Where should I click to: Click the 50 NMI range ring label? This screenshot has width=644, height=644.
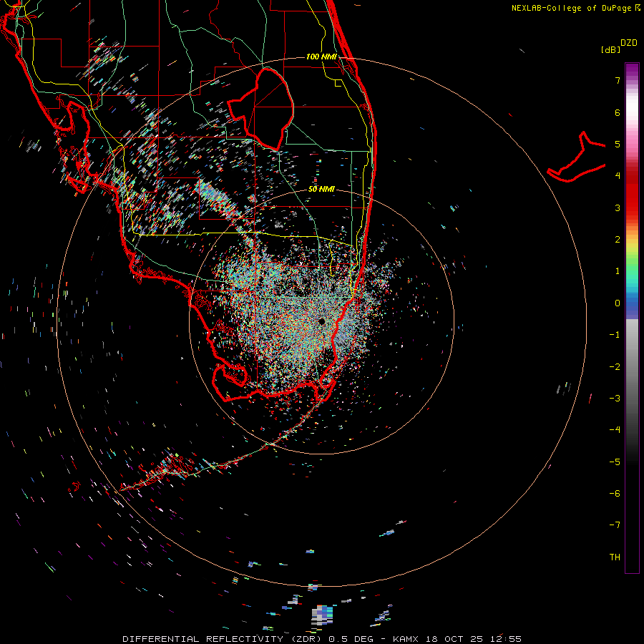pyautogui.click(x=321, y=189)
